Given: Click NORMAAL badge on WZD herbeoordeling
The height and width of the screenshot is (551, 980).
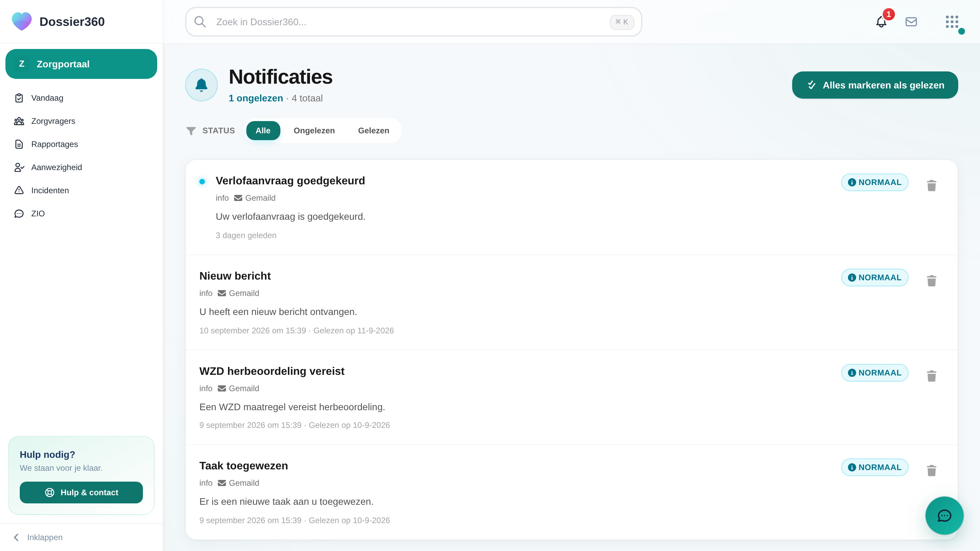Looking at the screenshot, I should pos(875,373).
